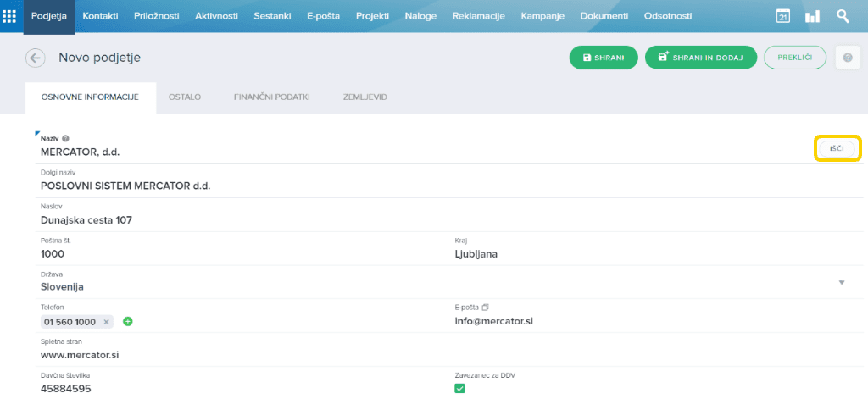The width and height of the screenshot is (868, 399).
Task: Show the Naziv field help tooltip icon
Action: pos(65,138)
